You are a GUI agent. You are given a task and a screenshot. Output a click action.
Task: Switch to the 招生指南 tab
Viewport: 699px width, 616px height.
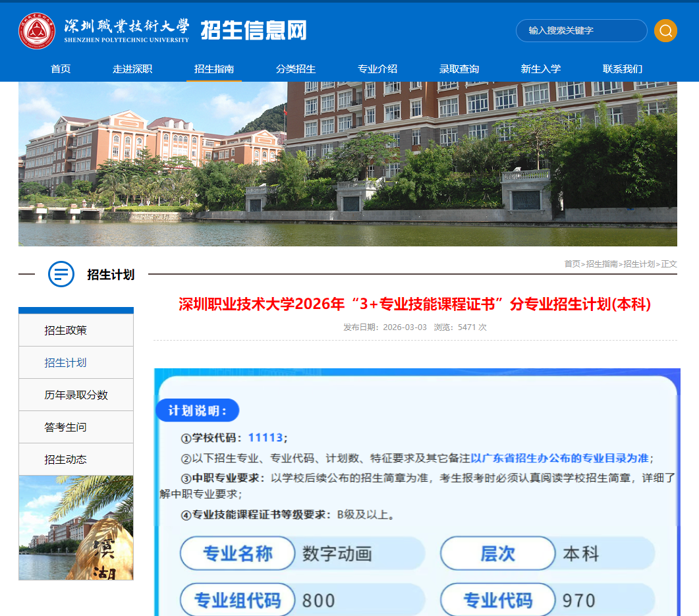click(213, 69)
